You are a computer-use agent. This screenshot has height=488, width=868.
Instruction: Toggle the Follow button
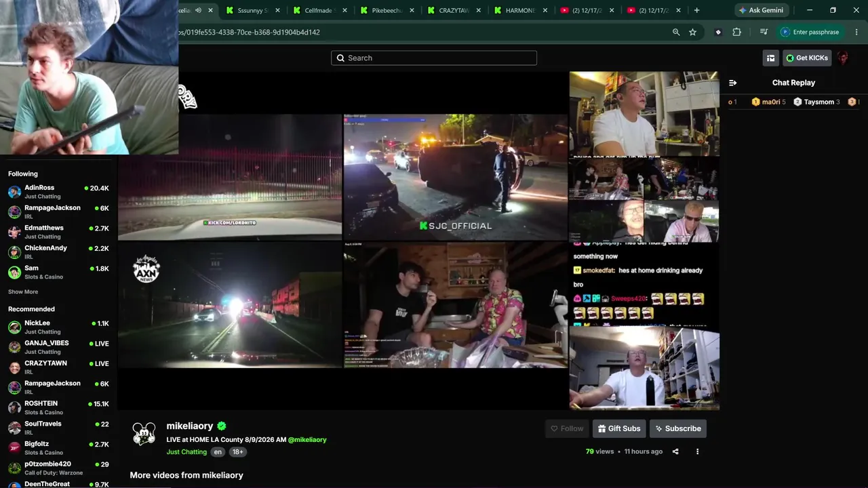[567, 428]
